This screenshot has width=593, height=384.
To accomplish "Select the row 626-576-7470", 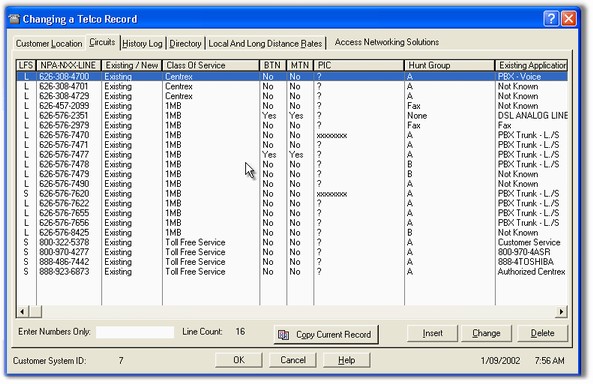I will coord(292,135).
